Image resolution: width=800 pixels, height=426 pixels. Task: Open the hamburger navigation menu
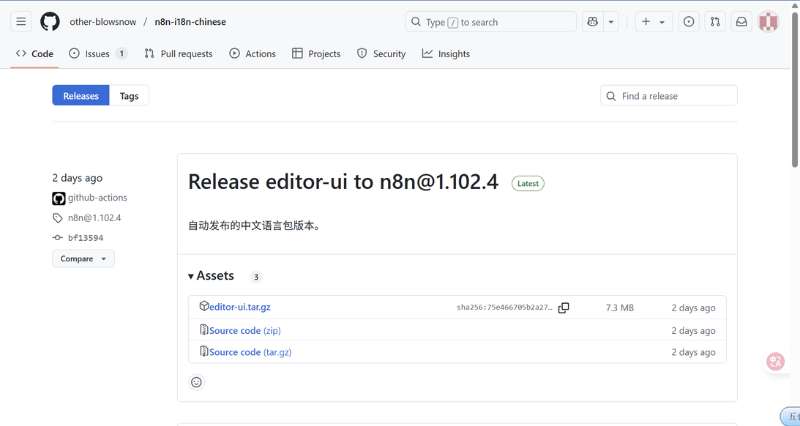(21, 22)
